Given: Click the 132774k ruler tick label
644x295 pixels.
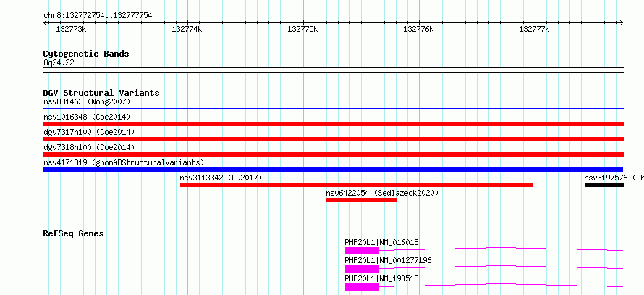Looking at the screenshot, I should click(187, 29).
